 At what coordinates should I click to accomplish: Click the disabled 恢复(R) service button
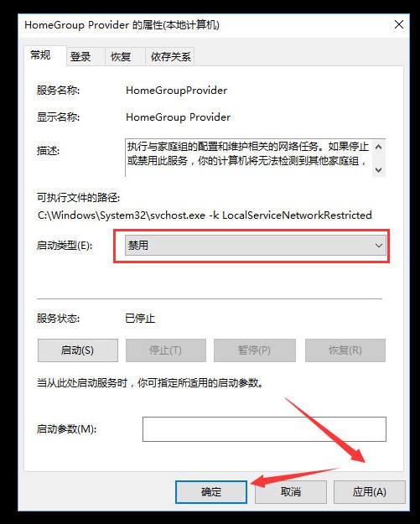point(345,350)
